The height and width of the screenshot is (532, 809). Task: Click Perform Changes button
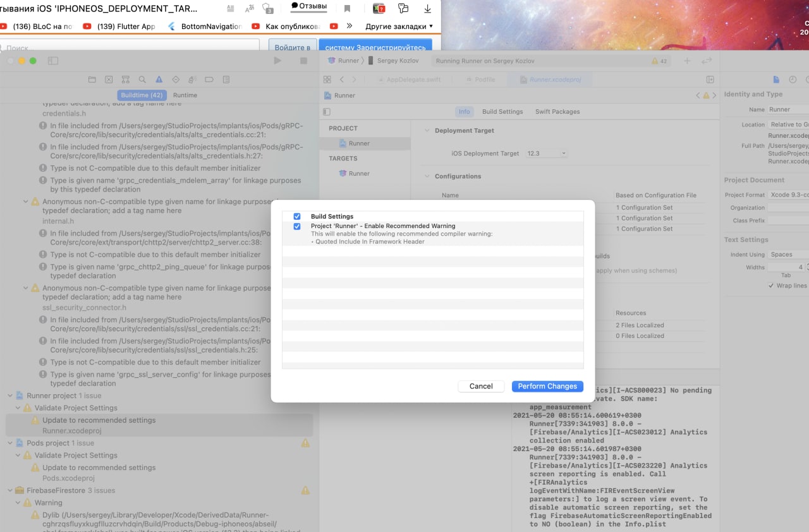pos(547,386)
